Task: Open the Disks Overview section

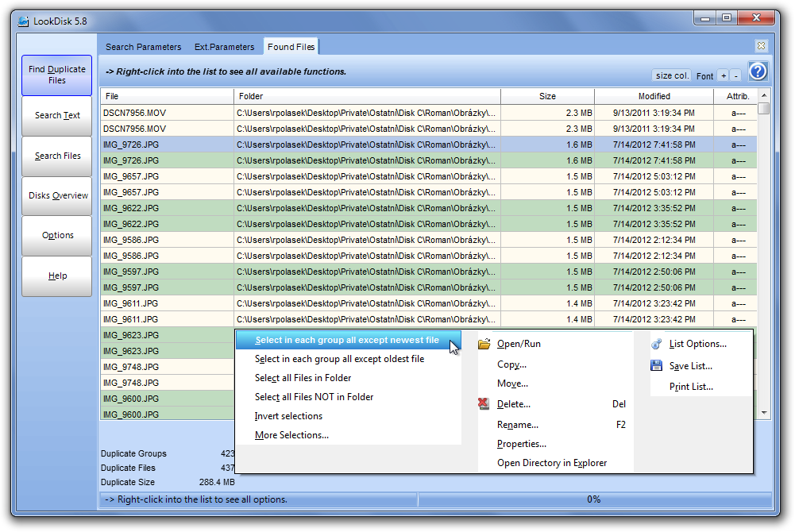Action: [57, 195]
